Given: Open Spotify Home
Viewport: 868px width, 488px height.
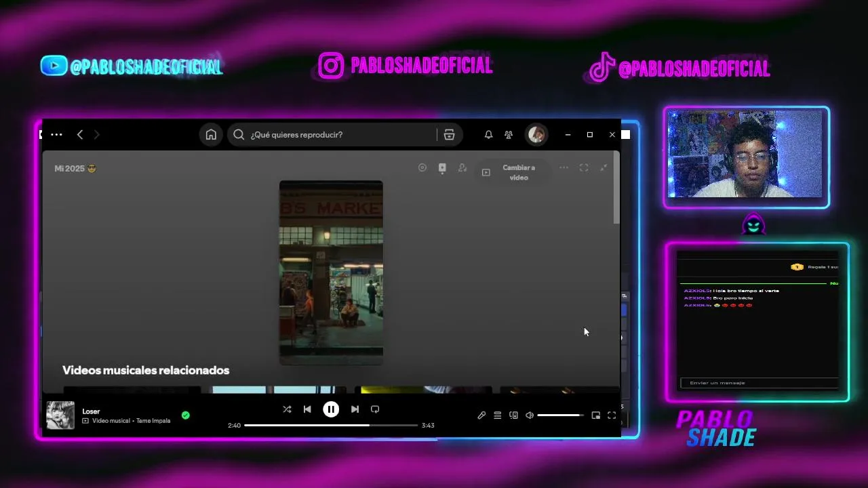Looking at the screenshot, I should [x=211, y=135].
